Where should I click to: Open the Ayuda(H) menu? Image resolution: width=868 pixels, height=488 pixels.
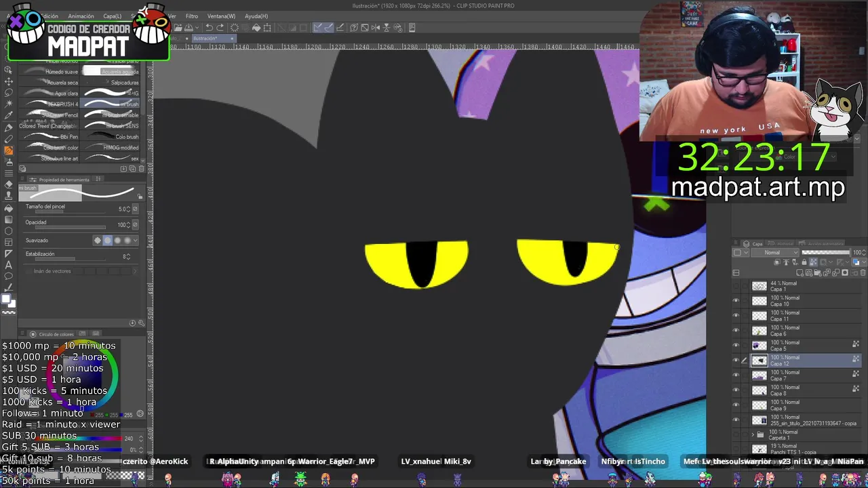coord(256,16)
